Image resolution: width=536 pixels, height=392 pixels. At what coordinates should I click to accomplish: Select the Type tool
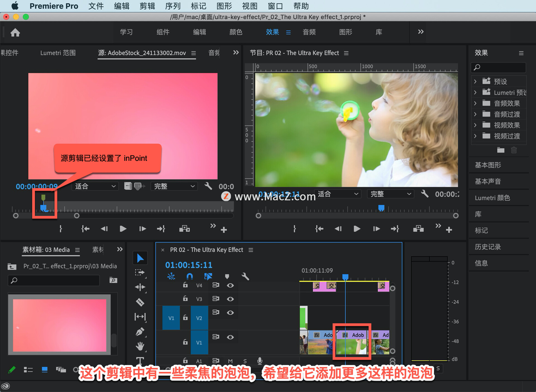click(x=140, y=360)
